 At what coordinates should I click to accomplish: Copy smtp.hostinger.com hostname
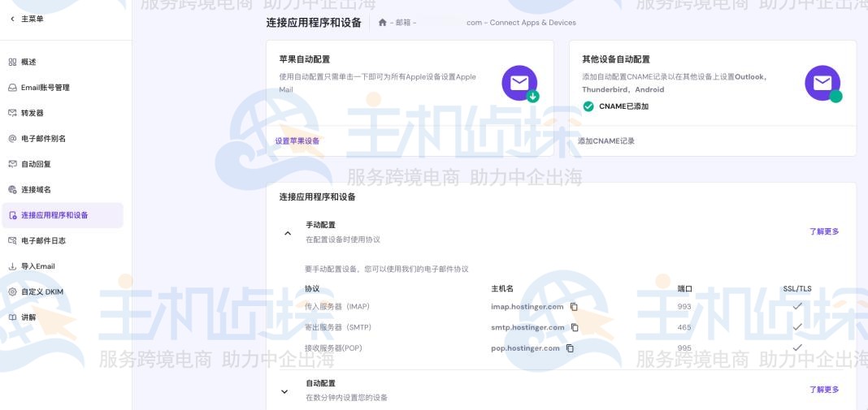575,327
